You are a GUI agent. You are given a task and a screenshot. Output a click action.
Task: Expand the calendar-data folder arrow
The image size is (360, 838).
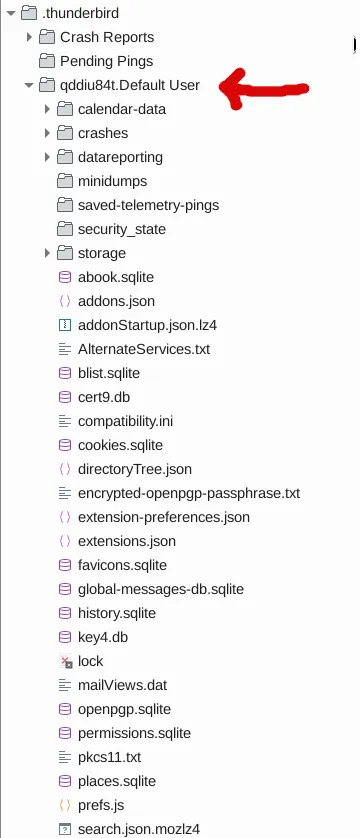(47, 109)
